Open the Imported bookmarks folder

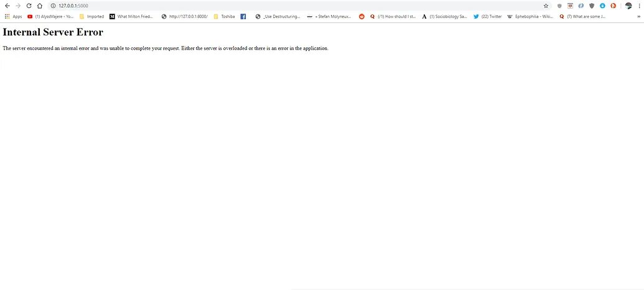(x=91, y=17)
